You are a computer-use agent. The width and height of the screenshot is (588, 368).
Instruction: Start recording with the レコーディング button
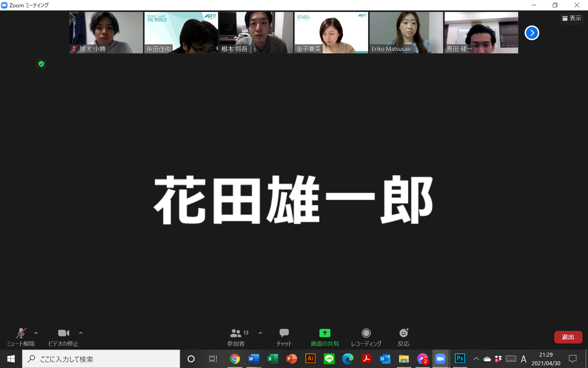click(366, 337)
